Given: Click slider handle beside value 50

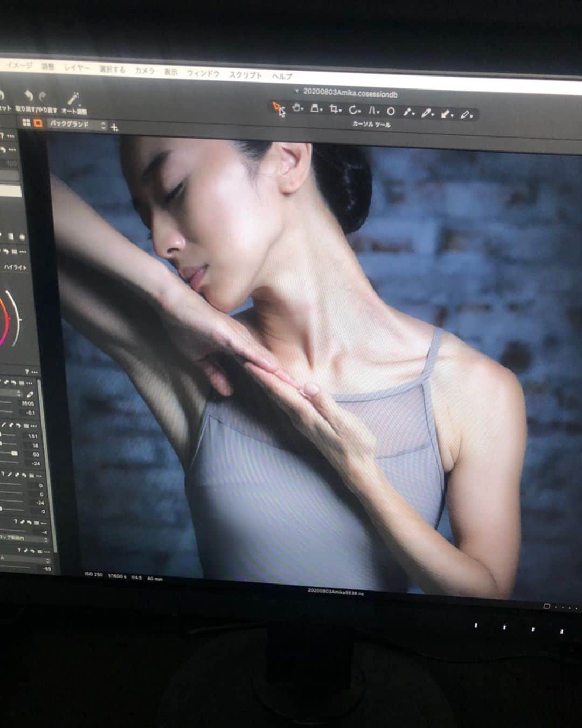Looking at the screenshot, I should pos(15,454).
